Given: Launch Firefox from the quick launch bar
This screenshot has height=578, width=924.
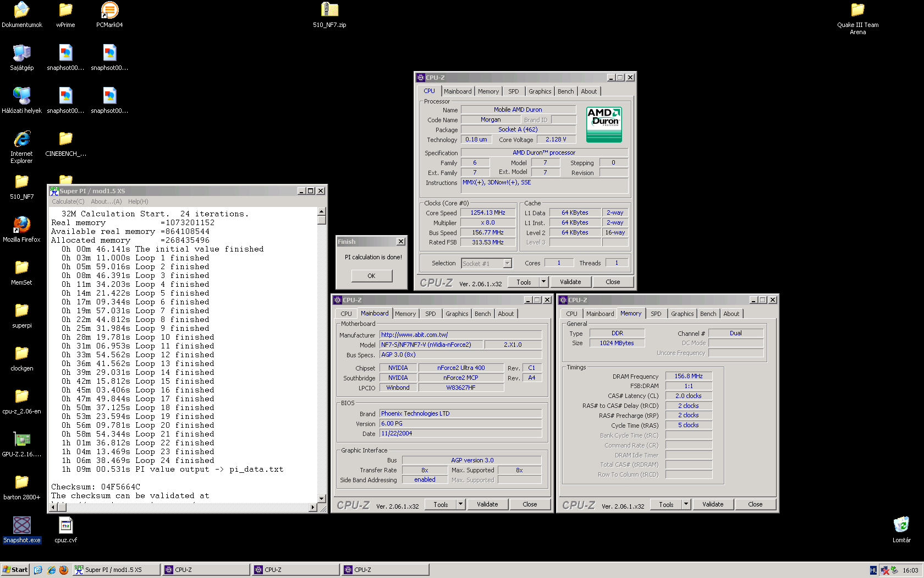Looking at the screenshot, I should [x=64, y=570].
